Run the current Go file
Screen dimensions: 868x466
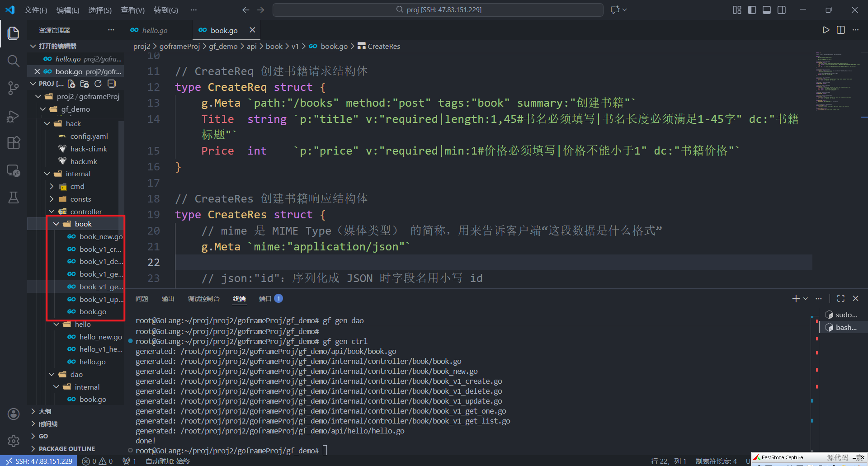pyautogui.click(x=826, y=30)
